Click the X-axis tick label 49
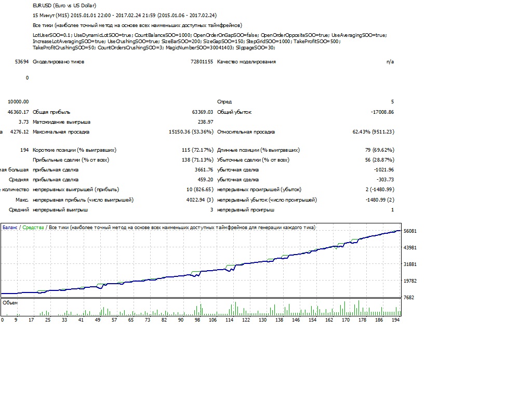The height and width of the screenshot is (399, 532). tap(97, 320)
